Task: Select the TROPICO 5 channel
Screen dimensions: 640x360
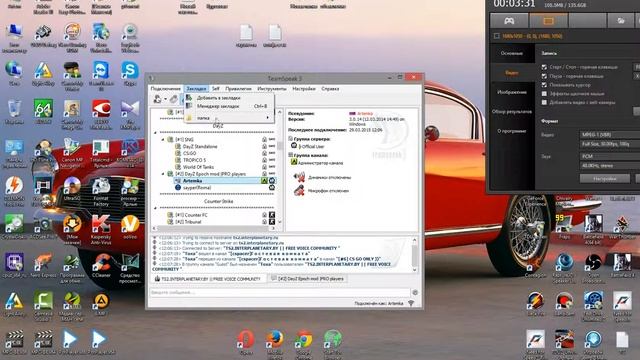Action: point(194,160)
